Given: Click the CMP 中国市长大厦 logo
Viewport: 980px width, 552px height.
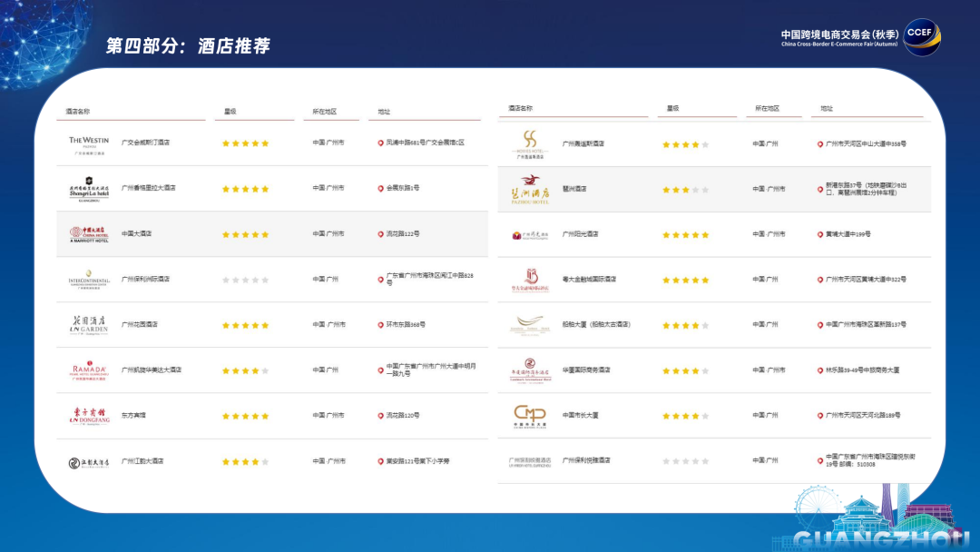Looking at the screenshot, I should click(x=530, y=416).
